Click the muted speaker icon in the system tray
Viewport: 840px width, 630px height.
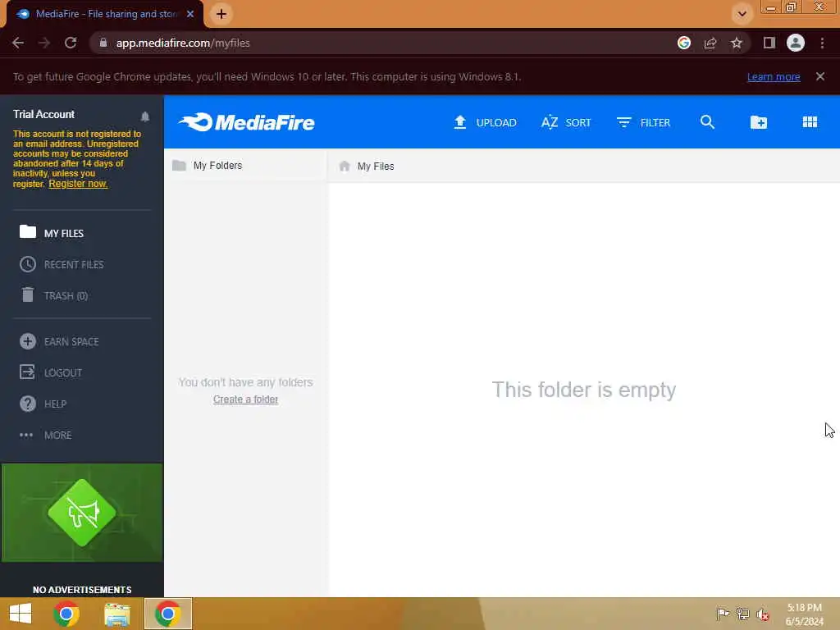pos(763,614)
